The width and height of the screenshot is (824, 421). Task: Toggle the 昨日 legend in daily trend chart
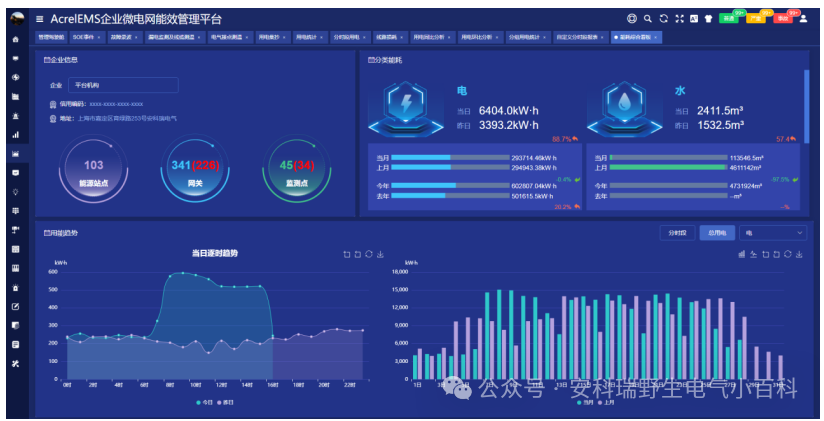[x=225, y=403]
